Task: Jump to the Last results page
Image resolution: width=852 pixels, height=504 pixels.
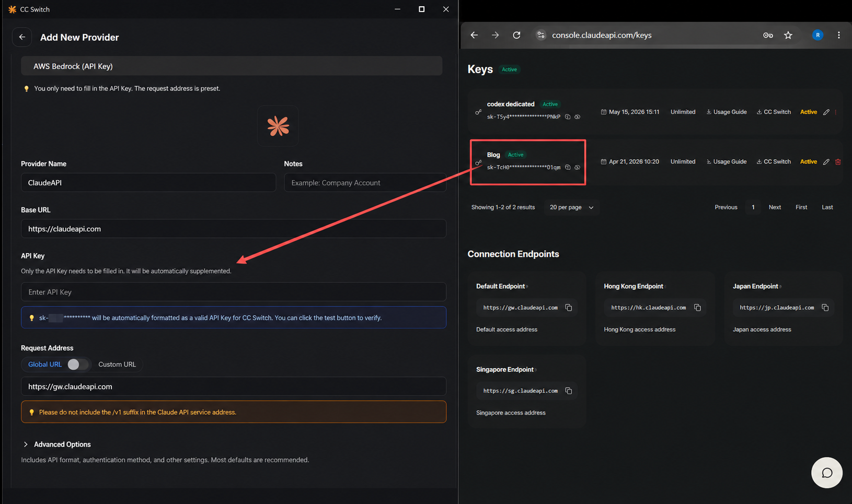Action: click(x=827, y=207)
